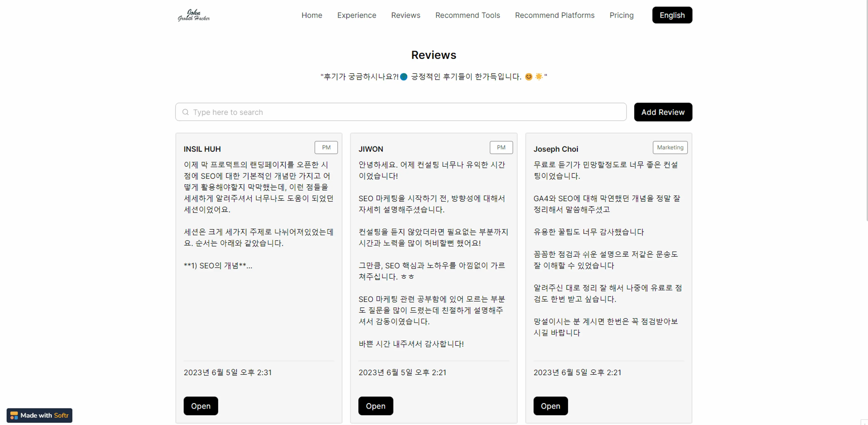
Task: Go to the Pricing page
Action: (x=621, y=15)
